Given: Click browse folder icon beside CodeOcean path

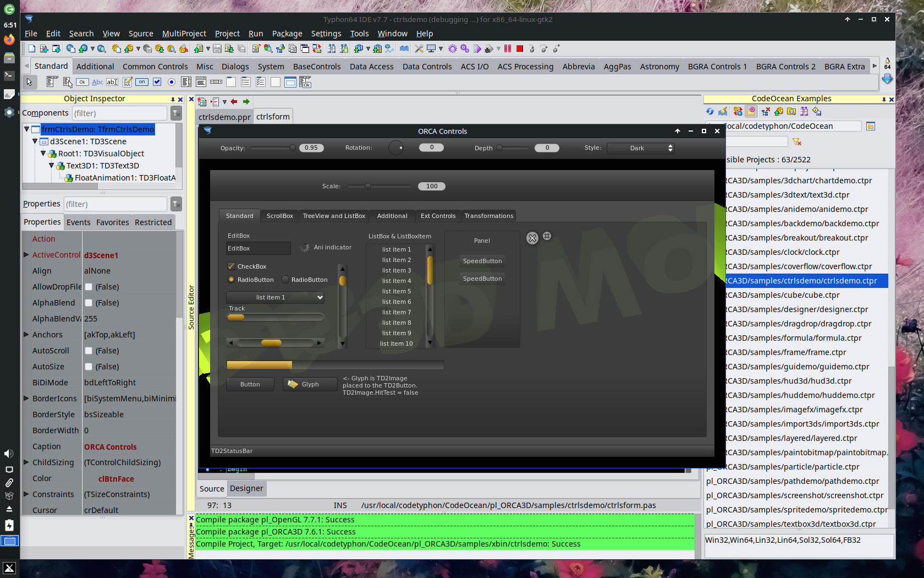Looking at the screenshot, I should click(x=871, y=126).
